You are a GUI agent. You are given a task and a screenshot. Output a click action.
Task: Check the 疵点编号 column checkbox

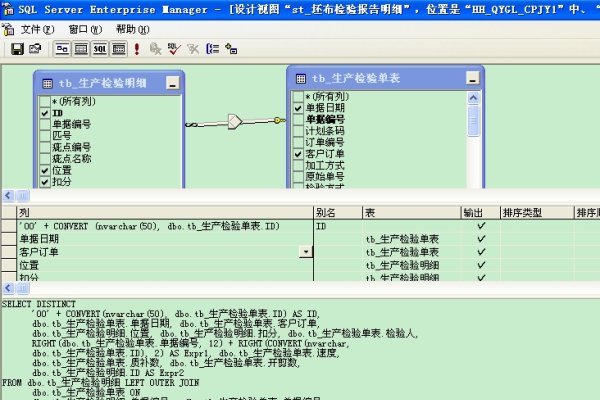click(x=45, y=147)
